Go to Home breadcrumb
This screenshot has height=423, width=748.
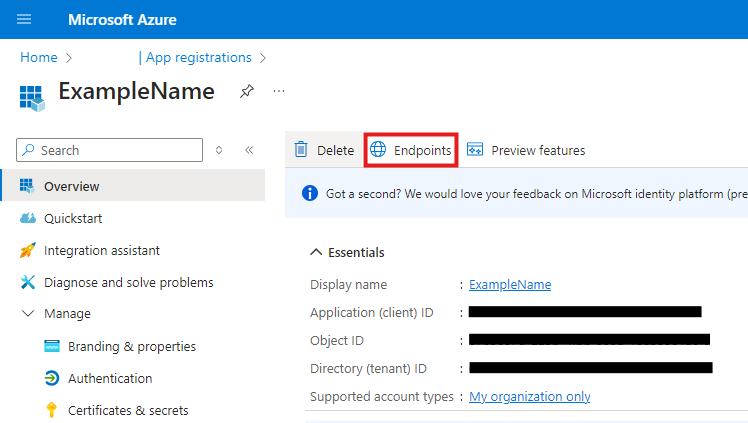pyautogui.click(x=39, y=57)
